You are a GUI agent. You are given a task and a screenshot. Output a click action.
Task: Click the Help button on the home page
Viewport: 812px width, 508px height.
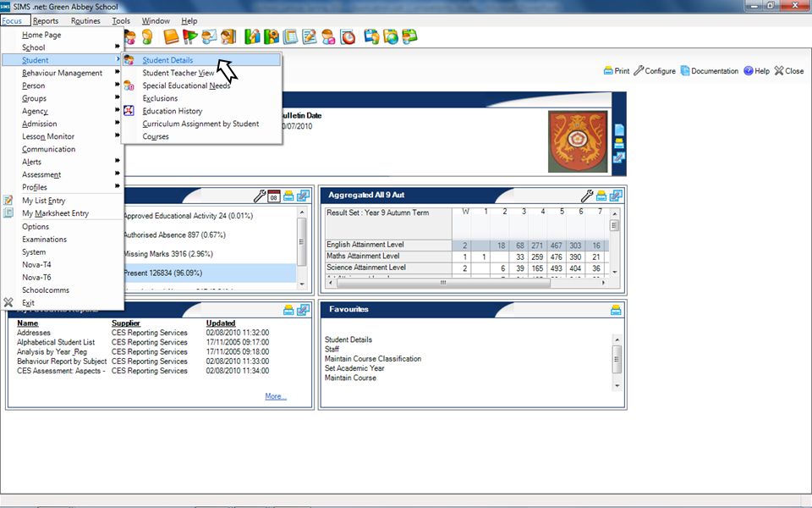pos(756,71)
